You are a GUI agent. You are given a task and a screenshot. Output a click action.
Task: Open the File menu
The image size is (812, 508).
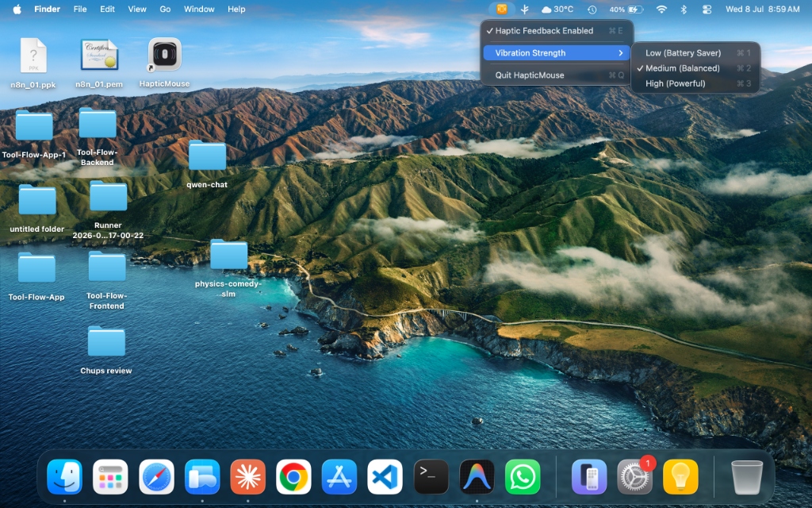80,10
